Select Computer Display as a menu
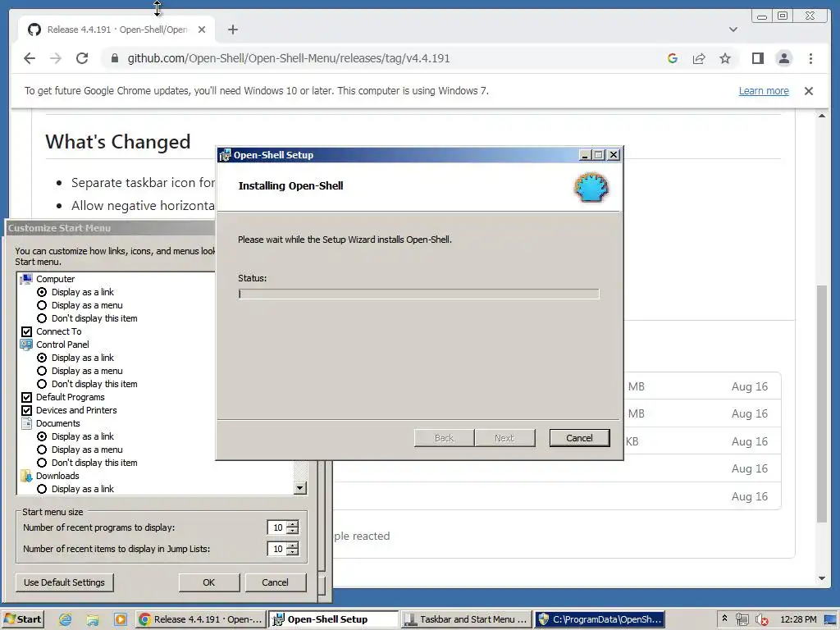 point(42,305)
